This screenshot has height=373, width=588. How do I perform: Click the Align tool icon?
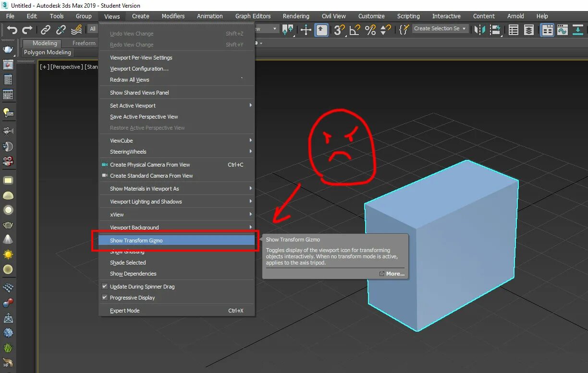(495, 30)
